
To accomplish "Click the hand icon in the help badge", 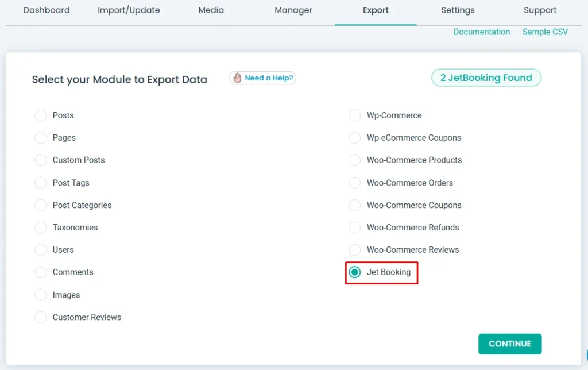I will [237, 78].
